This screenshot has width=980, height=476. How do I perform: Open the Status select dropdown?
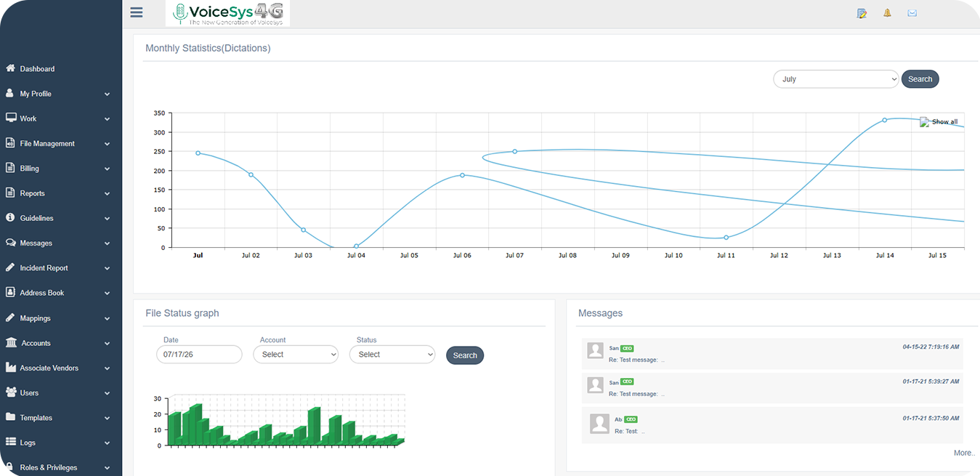click(x=392, y=355)
